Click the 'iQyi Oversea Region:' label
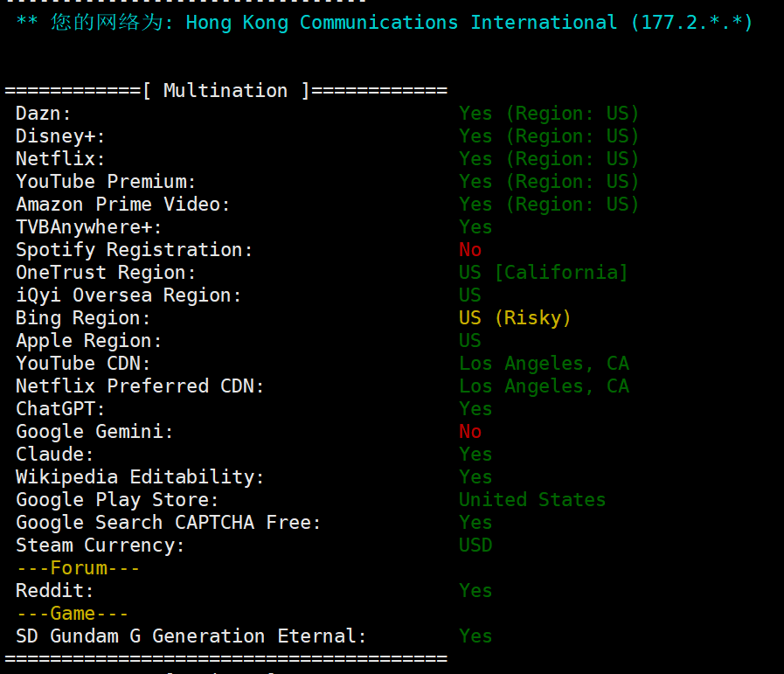This screenshot has height=674, width=784. click(128, 295)
